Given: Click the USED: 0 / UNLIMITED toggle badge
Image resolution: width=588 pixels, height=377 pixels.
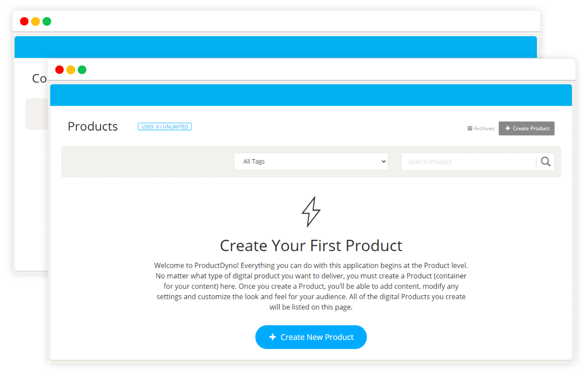Looking at the screenshot, I should [164, 126].
